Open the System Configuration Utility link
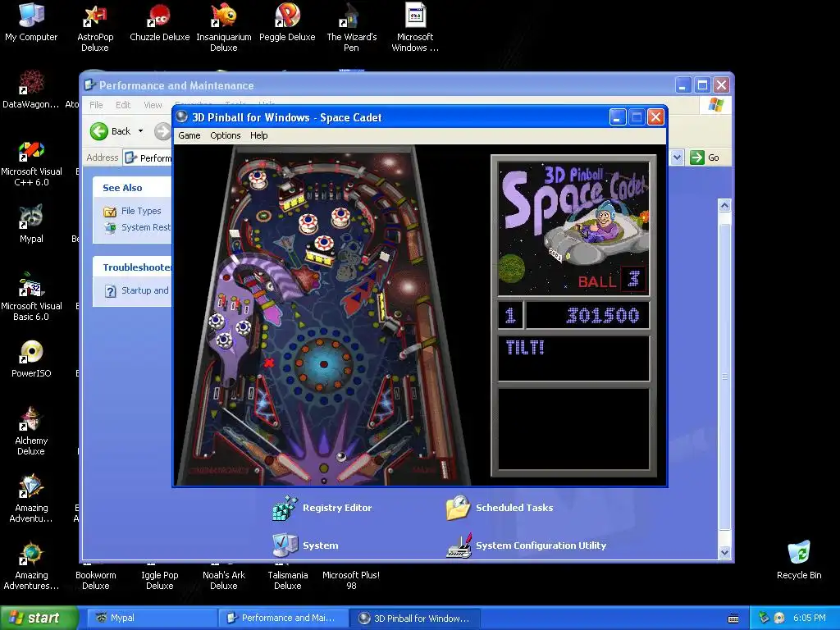Image resolution: width=840 pixels, height=630 pixels. pos(541,546)
